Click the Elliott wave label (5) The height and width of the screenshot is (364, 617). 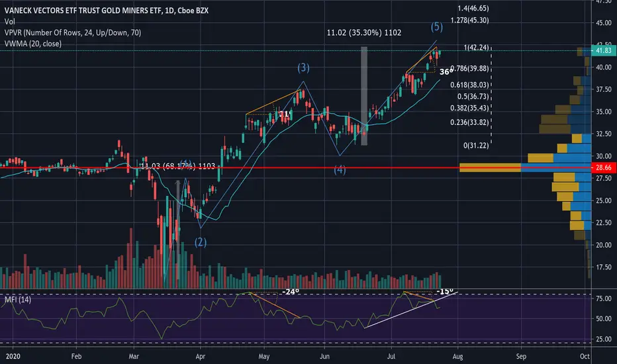click(x=437, y=26)
